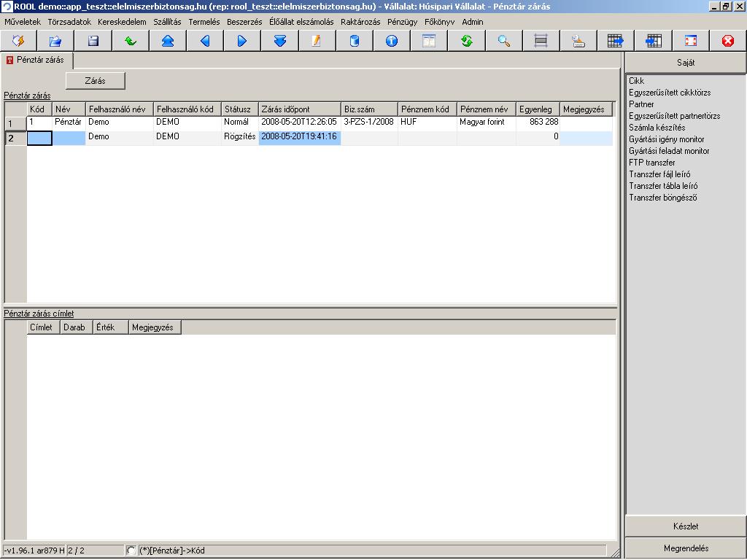747x560 pixels.
Task: Expand the Saját panel header
Action: pos(686,63)
